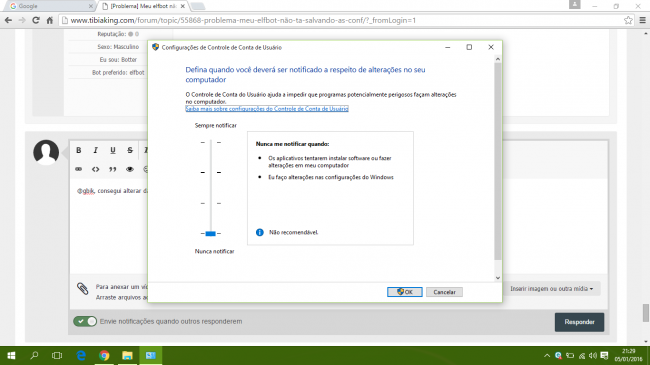Open link Saiba mais sobre configurações do Controle
650x365 pixels.
[x=267, y=109]
